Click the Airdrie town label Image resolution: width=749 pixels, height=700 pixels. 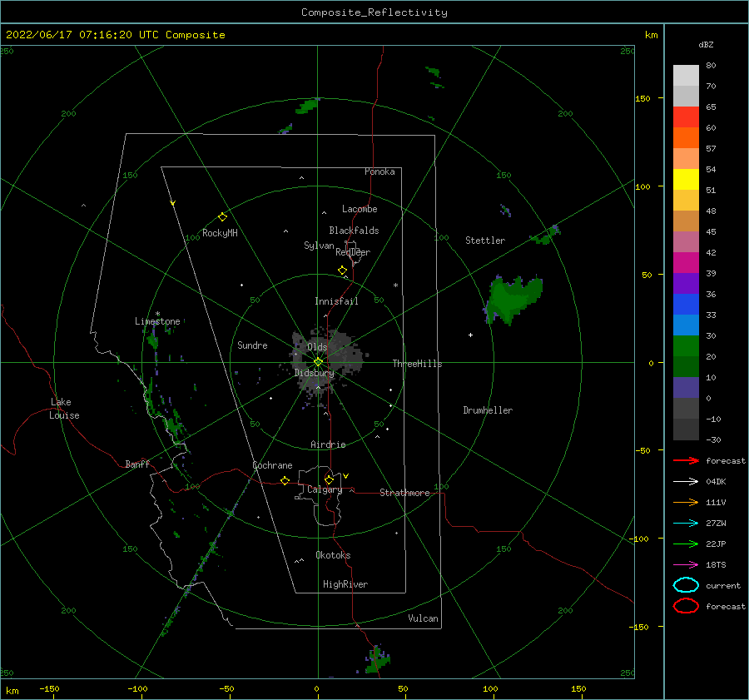pyautogui.click(x=328, y=444)
